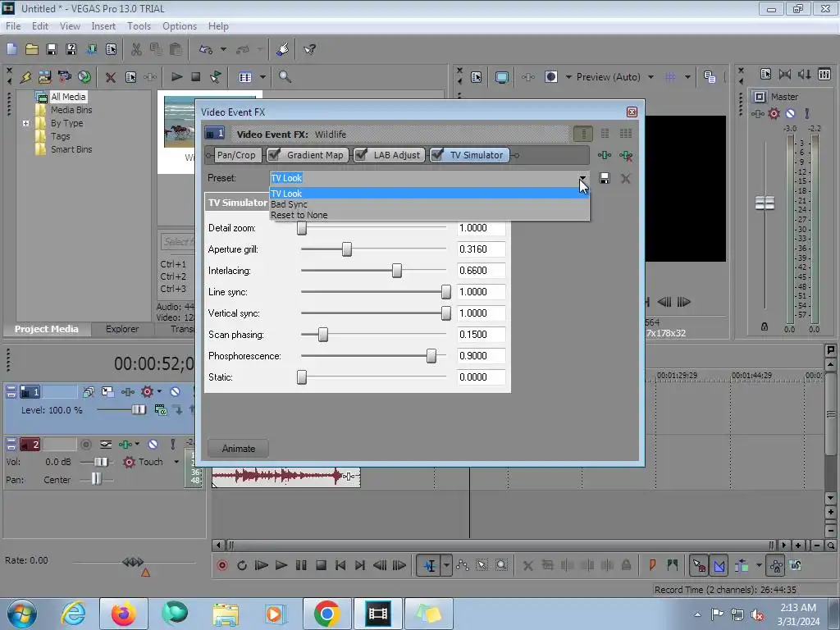Mute the Master bus
This screenshot has height=630, width=840.
coord(790,113)
